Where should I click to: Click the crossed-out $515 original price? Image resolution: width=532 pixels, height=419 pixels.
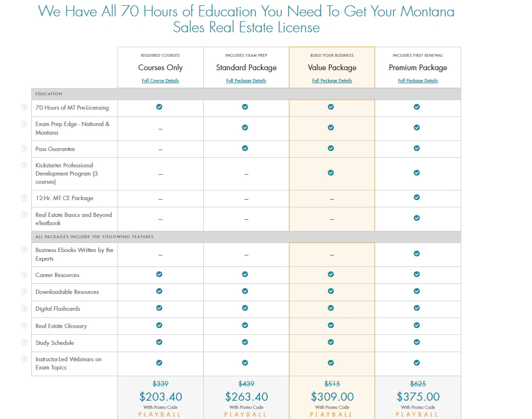pos(332,383)
